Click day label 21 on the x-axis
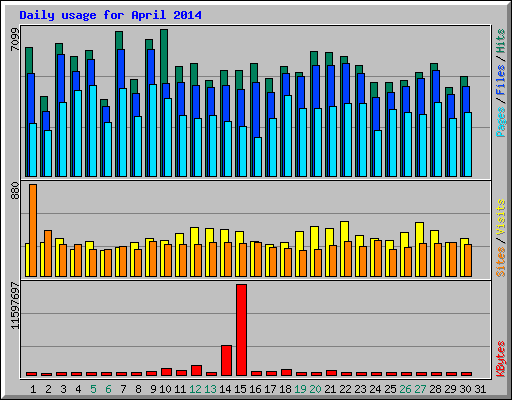 (x=330, y=389)
